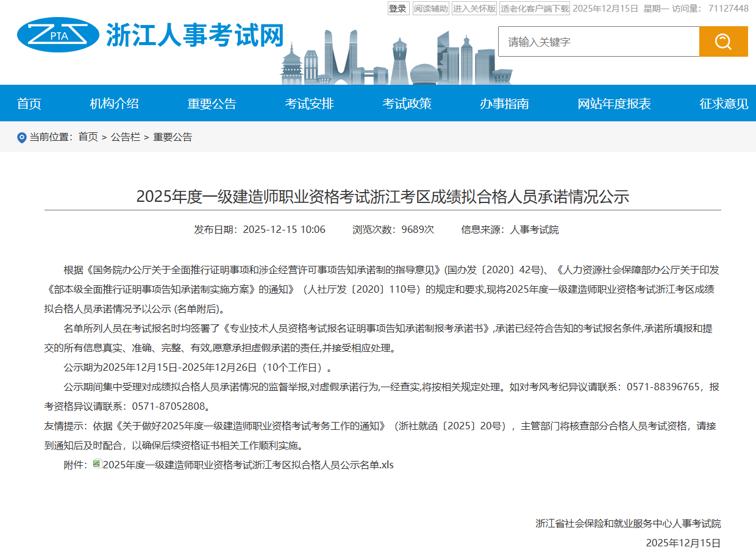
Task: Click the xls file attachment icon
Action: [97, 464]
